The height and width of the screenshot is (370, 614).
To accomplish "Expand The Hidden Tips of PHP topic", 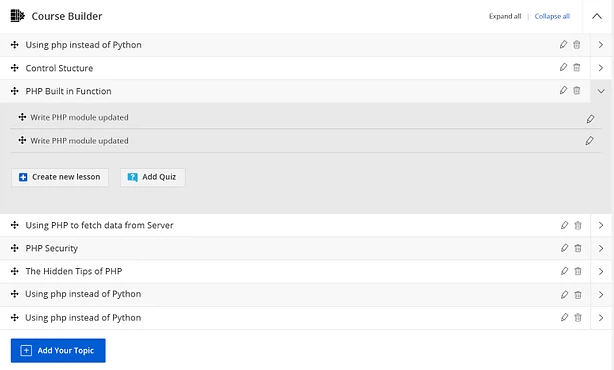I will tap(601, 271).
